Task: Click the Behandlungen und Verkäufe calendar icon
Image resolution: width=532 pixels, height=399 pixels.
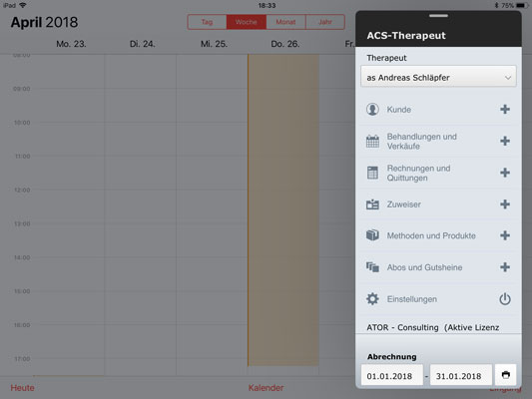Action: pos(372,141)
